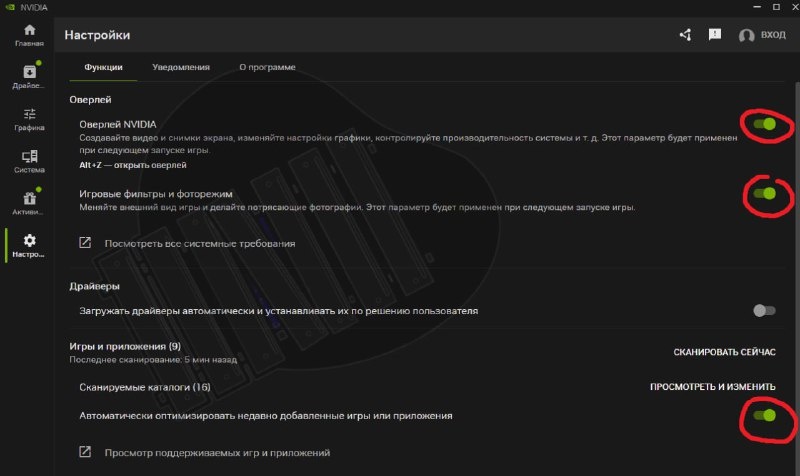800x476 pixels.
Task: Toggle automatic optimization of new games
Action: coord(765,415)
